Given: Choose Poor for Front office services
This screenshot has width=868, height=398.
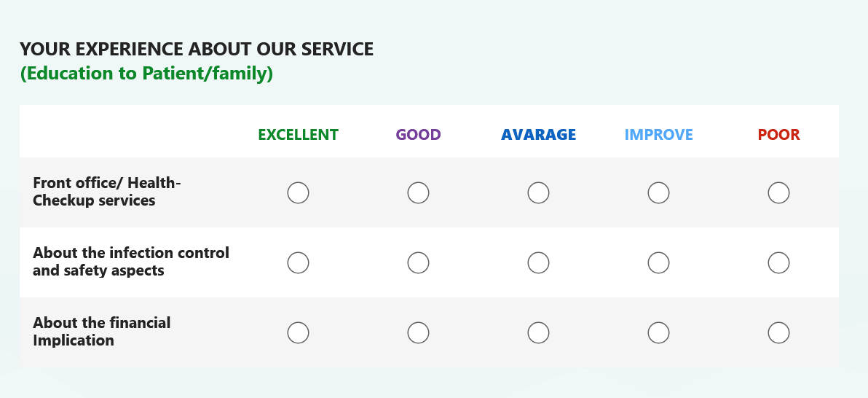Looking at the screenshot, I should click(x=778, y=193).
